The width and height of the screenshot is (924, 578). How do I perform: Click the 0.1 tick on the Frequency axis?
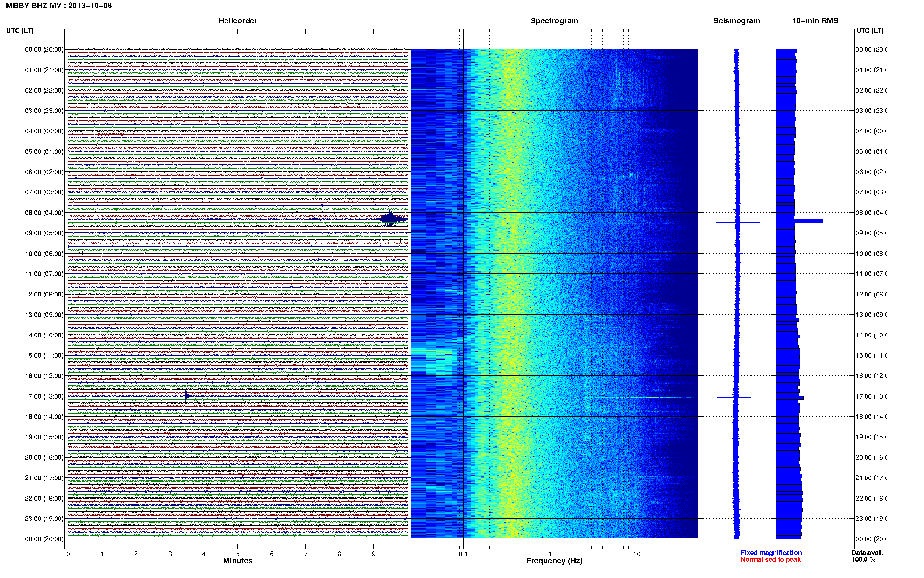[463, 554]
